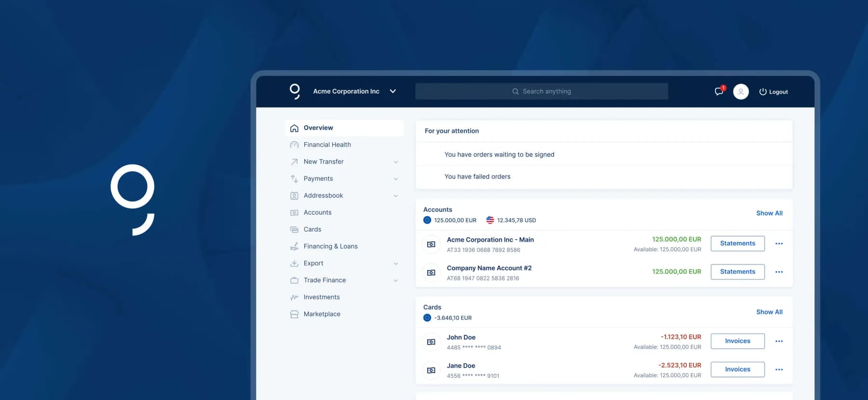Expand the Trade Finance submenu chevron
The width and height of the screenshot is (868, 400).
[x=396, y=280]
